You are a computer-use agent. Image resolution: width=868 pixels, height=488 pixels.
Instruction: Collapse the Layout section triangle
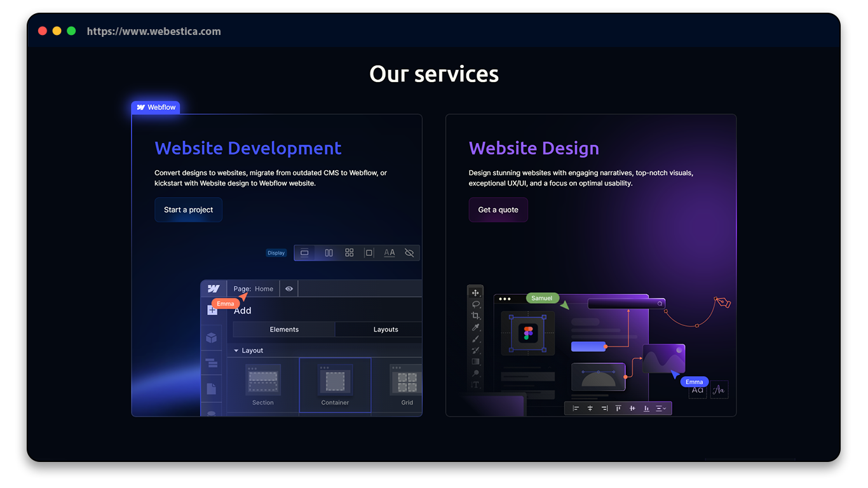pyautogui.click(x=236, y=351)
